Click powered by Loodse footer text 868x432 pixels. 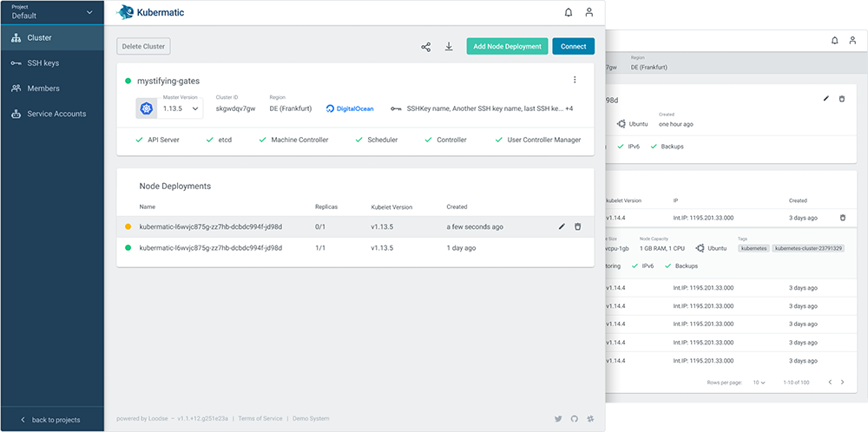click(141, 419)
